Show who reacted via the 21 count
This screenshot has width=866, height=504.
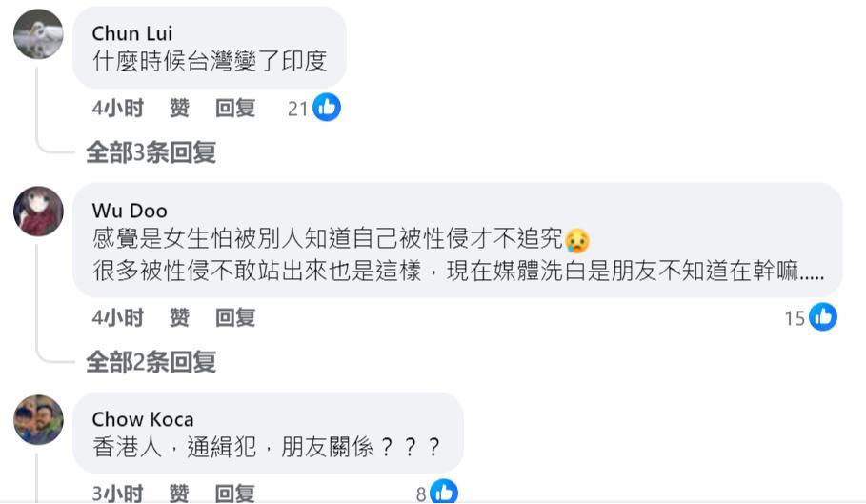[x=297, y=109]
